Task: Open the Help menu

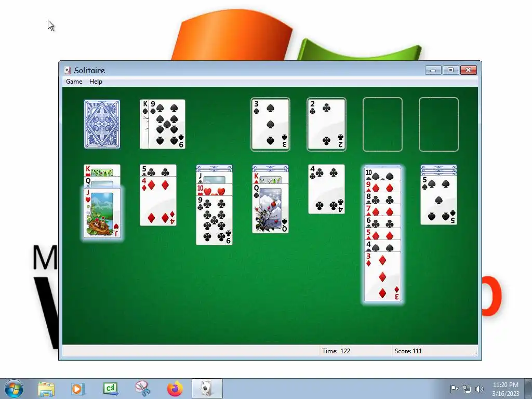Action: point(96,82)
